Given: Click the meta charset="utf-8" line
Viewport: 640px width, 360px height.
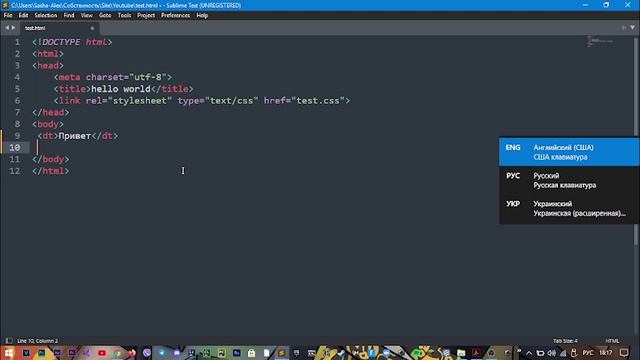Looking at the screenshot, I should click(113, 77).
